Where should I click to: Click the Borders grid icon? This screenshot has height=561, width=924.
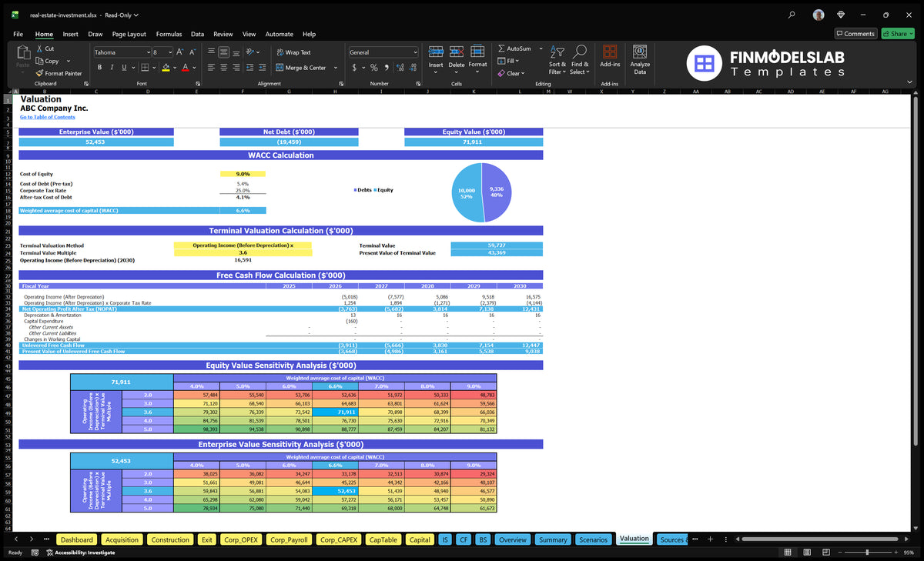[x=146, y=68]
